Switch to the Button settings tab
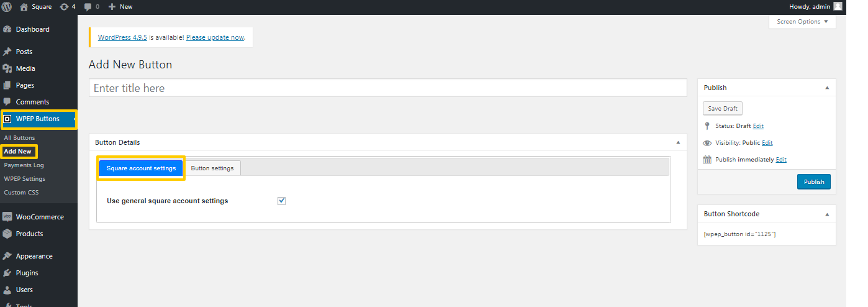 coord(212,168)
